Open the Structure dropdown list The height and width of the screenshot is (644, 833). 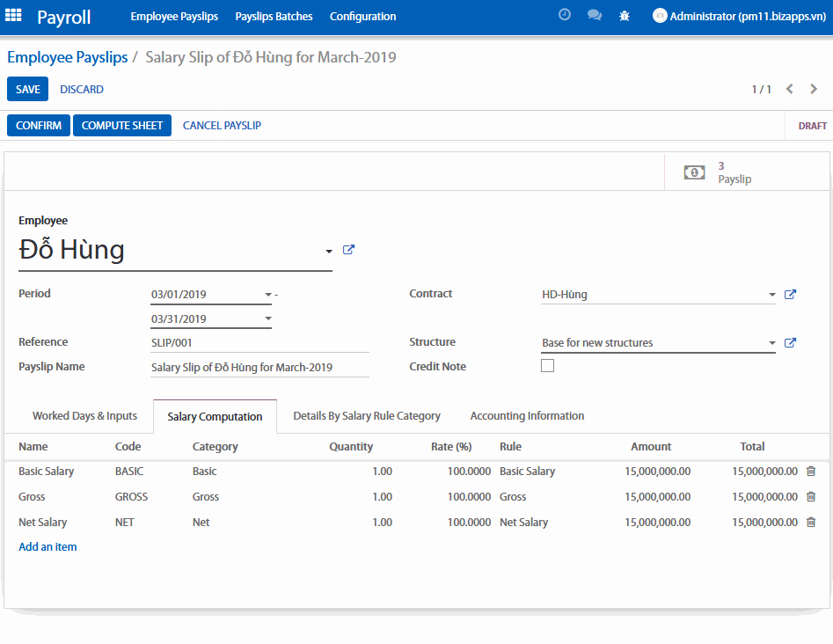[772, 343]
